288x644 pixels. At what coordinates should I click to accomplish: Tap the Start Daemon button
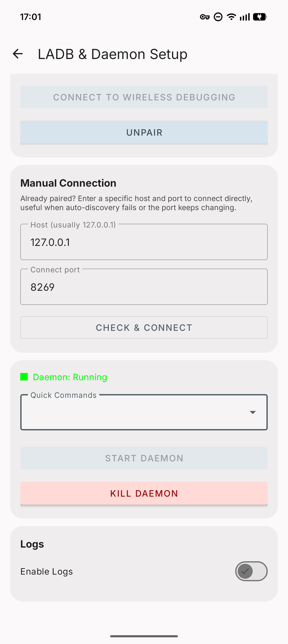coord(144,458)
